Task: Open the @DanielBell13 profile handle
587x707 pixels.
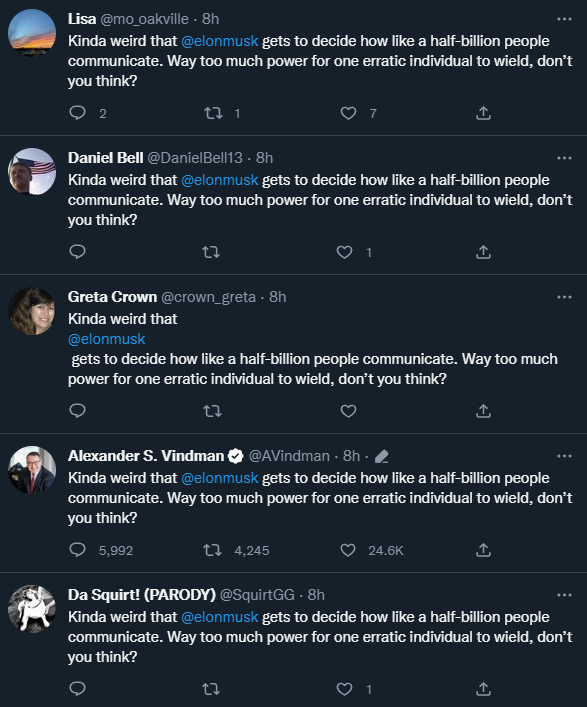Action: tap(195, 158)
